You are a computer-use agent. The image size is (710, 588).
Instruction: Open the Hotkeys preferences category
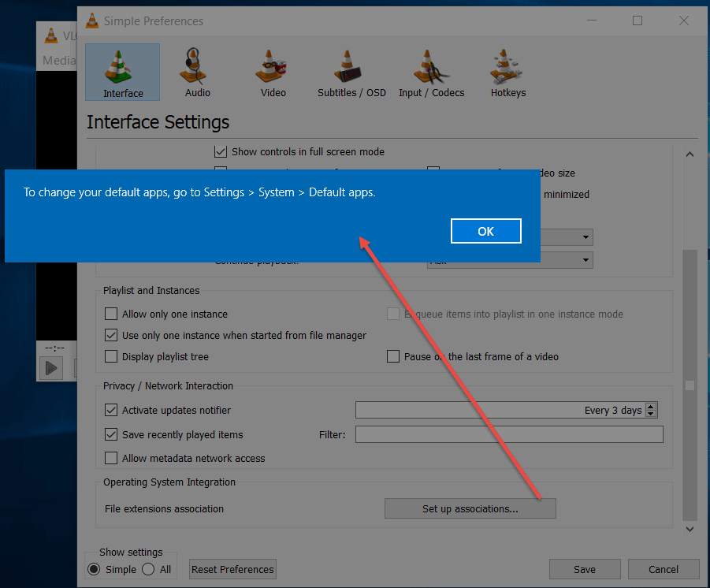click(508, 72)
